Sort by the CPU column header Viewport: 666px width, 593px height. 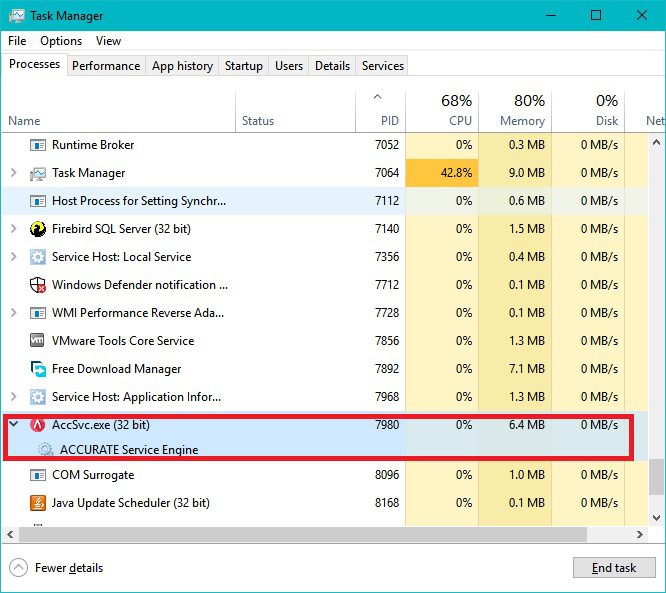click(442, 111)
